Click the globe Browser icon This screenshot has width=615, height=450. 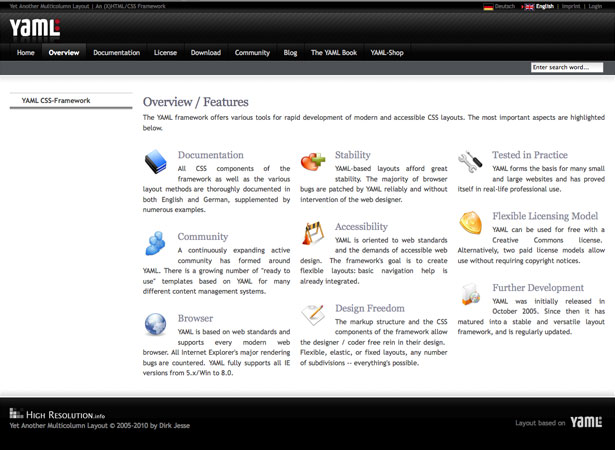pos(155,324)
